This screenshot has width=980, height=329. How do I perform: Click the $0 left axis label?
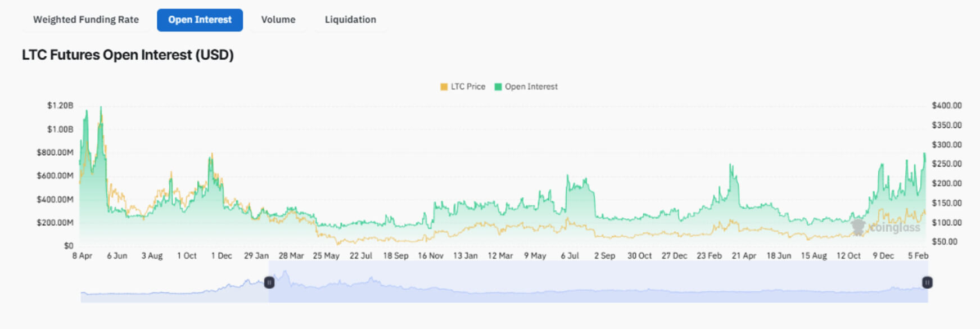(x=69, y=246)
